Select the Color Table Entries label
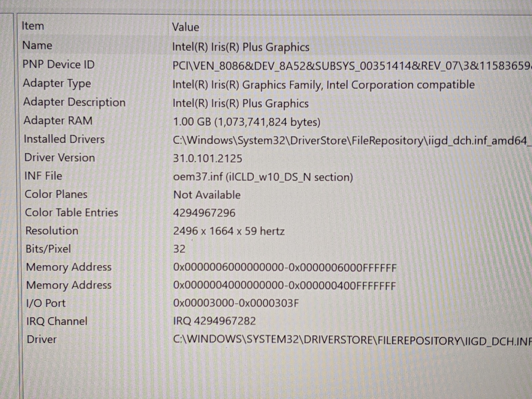The height and width of the screenshot is (399, 532). click(71, 212)
